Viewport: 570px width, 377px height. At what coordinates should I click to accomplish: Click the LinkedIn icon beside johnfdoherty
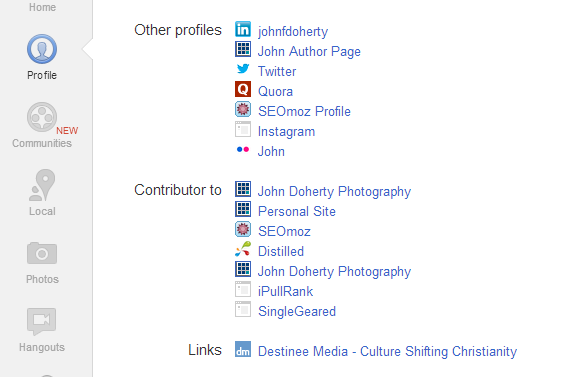click(x=243, y=29)
